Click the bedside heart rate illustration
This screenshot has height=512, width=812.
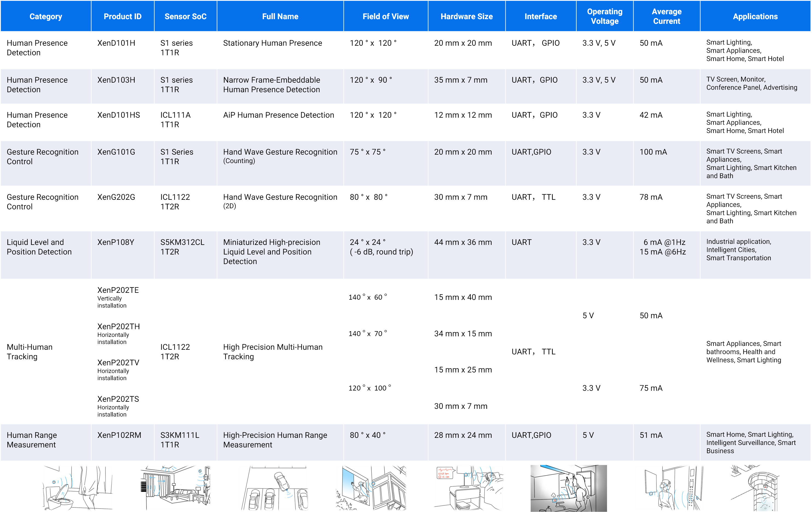[469, 488]
